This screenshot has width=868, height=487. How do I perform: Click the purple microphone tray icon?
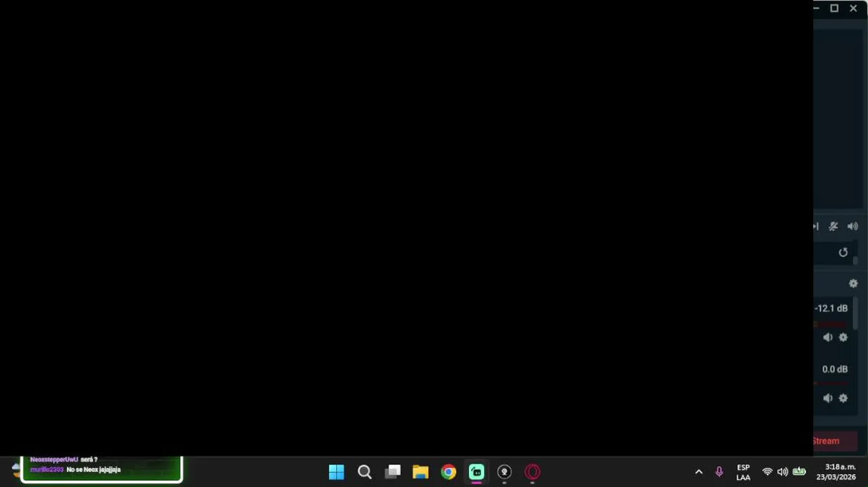[719, 472]
